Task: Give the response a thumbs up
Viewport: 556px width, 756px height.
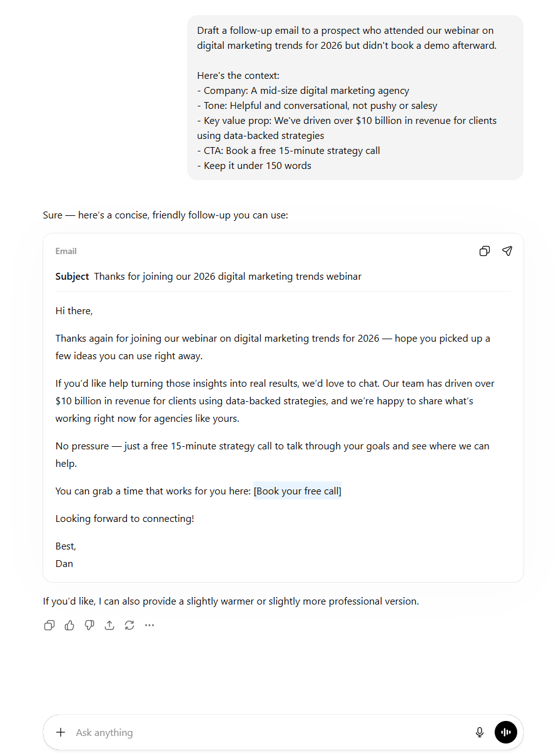Action: [69, 625]
